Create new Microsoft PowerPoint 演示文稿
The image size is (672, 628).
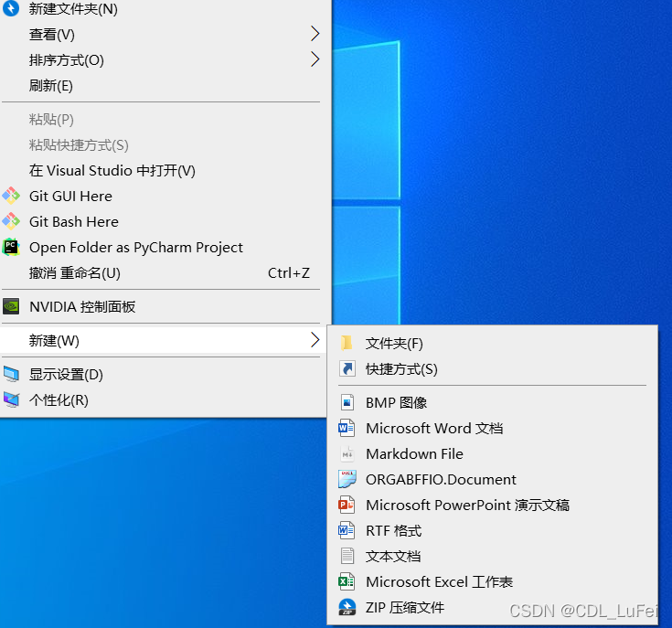(492, 505)
